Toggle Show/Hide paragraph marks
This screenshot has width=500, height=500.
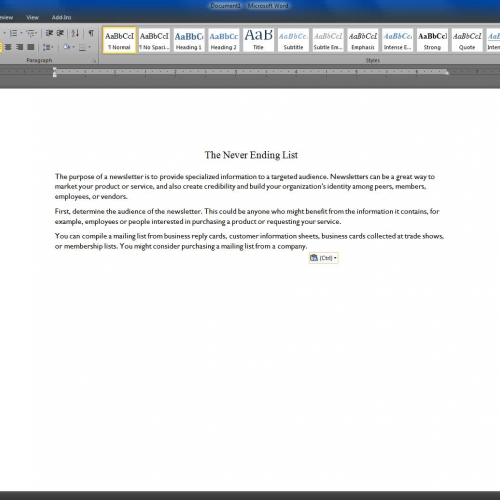(x=91, y=33)
